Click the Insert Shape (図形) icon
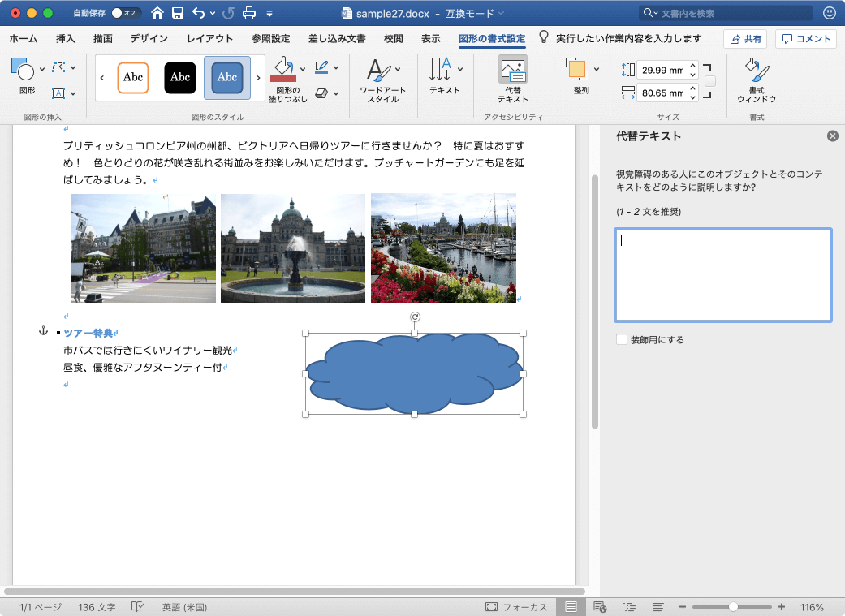This screenshot has width=845, height=616. tap(23, 70)
